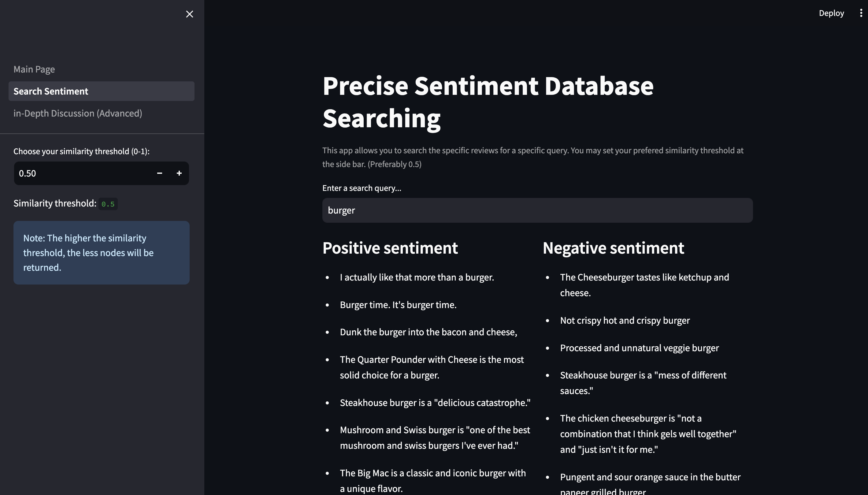Click the Quarter Pounder with Cheese review
Viewport: 868px width, 495px height.
point(432,367)
